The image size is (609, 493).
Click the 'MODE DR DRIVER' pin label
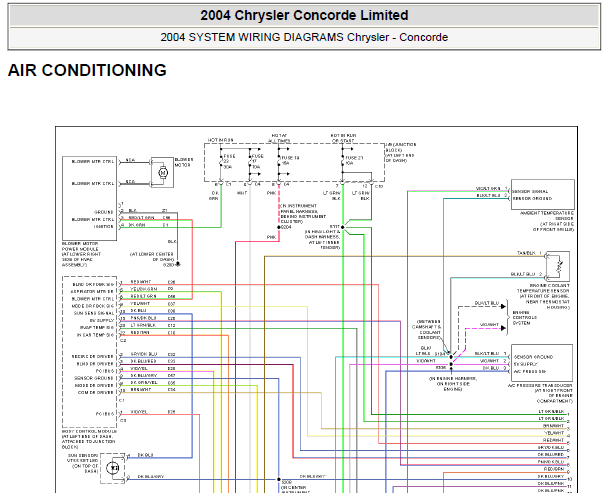point(94,385)
